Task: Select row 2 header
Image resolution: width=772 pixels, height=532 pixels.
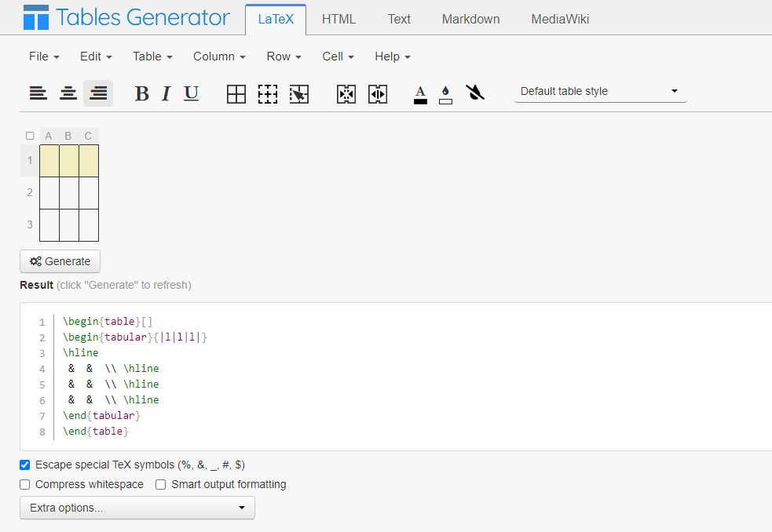Action: (x=30, y=192)
